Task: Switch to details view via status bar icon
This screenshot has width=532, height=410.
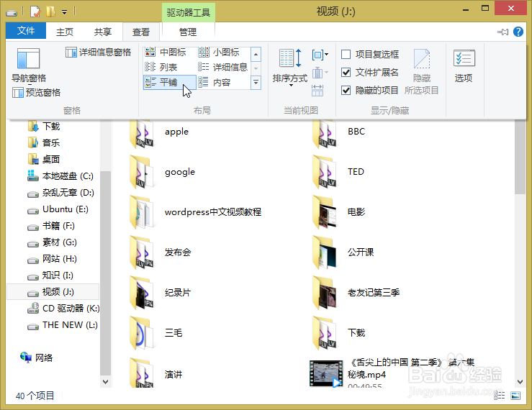Action: (499, 395)
